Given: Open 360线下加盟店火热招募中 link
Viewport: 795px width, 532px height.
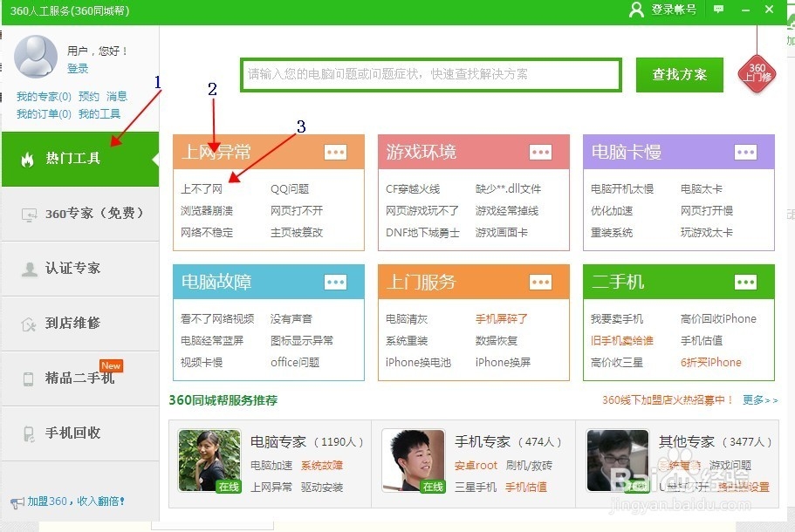Looking at the screenshot, I should point(668,400).
